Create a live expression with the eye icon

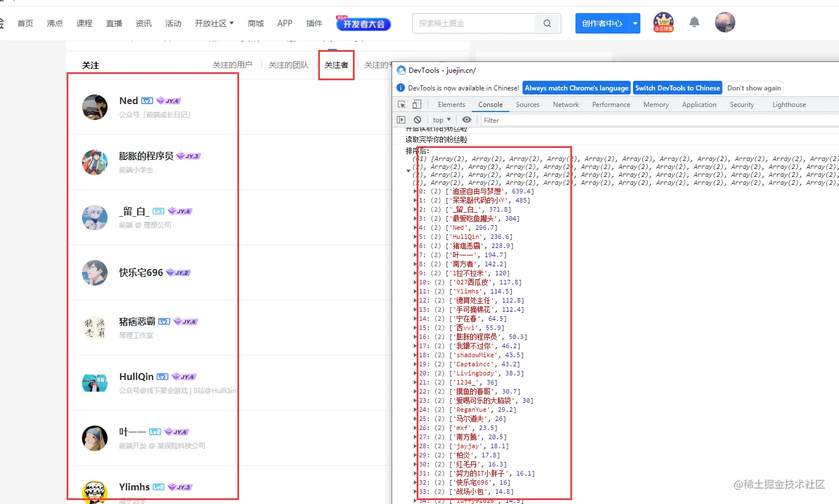click(467, 119)
